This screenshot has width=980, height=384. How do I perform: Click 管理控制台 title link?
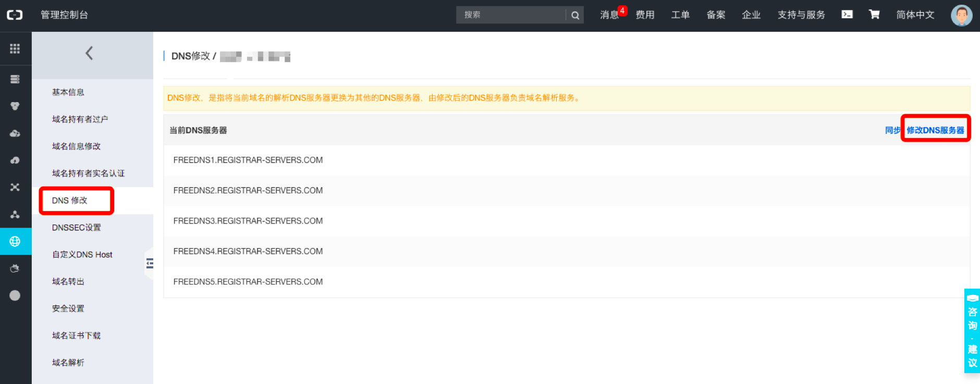pos(65,15)
